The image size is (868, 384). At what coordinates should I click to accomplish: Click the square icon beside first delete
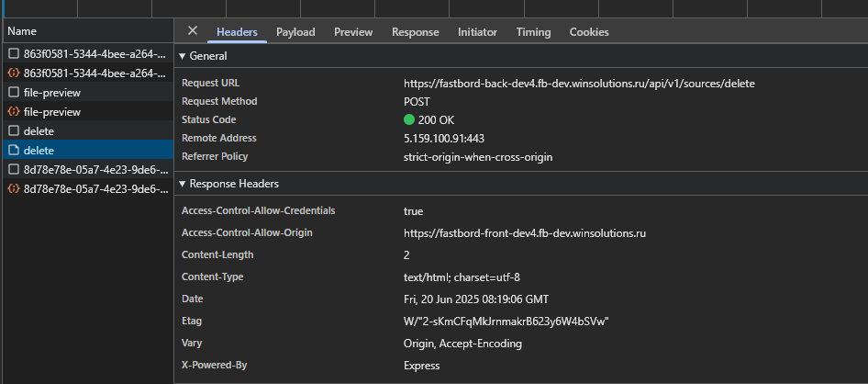coord(14,131)
